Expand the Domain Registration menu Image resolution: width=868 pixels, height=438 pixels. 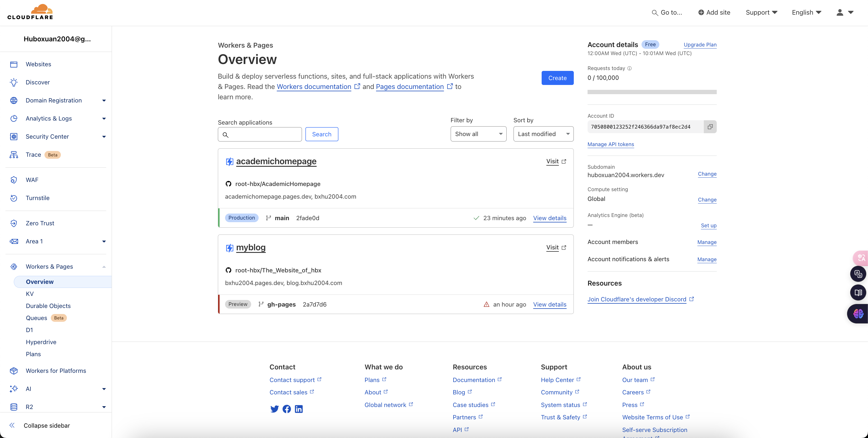(x=104, y=100)
